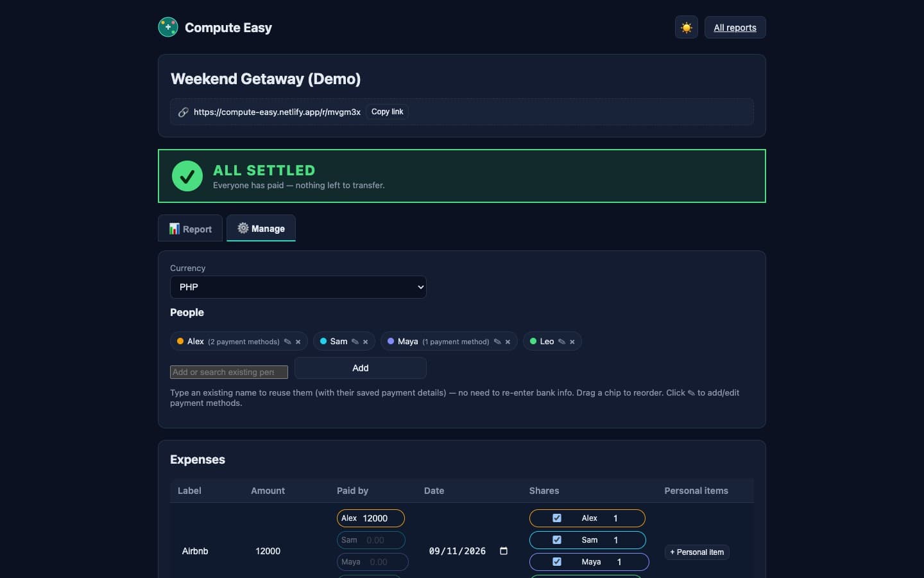Click the Compute Easy logo icon
This screenshot has width=924, height=578.
[168, 27]
